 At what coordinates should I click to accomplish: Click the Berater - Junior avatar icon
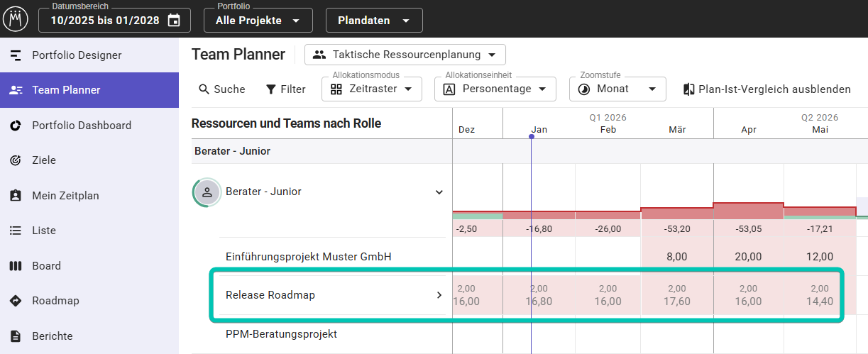click(x=207, y=192)
